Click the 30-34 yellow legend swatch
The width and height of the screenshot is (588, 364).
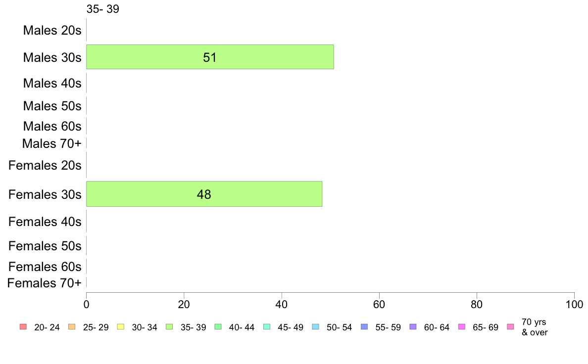pos(121,326)
